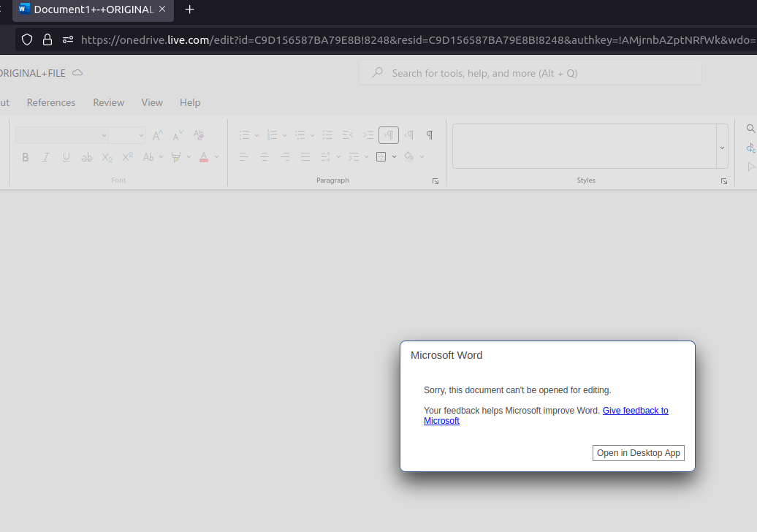Open the font size dropdown
This screenshot has width=757, height=532.
(x=141, y=136)
